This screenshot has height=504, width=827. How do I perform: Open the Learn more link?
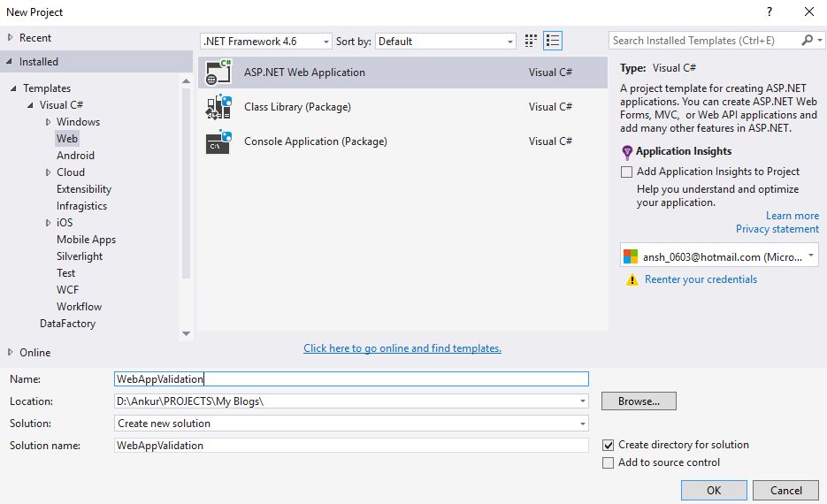[x=793, y=216]
